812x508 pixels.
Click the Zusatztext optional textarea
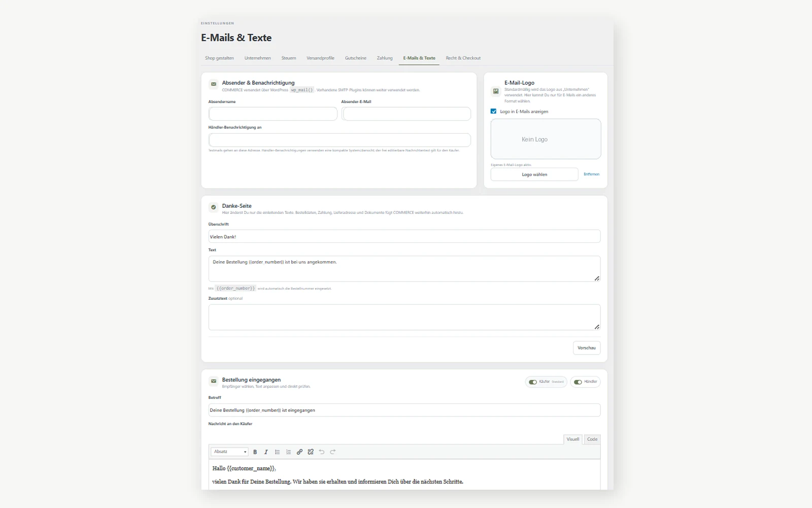click(404, 317)
